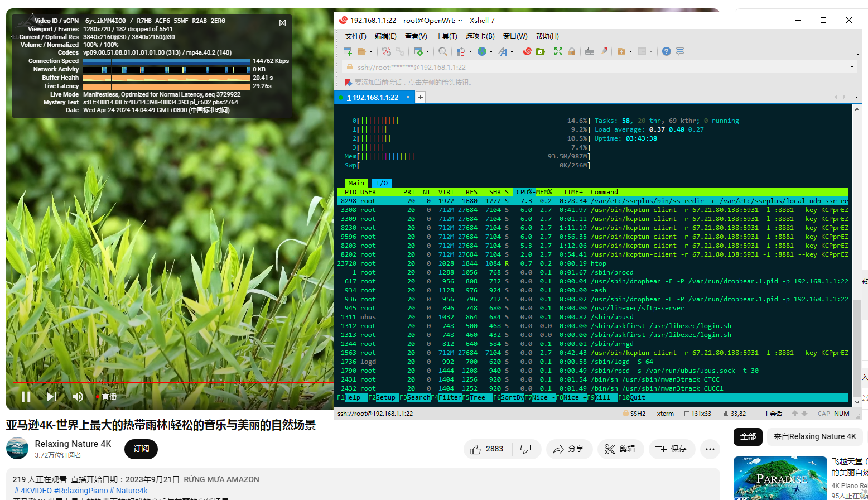Click F10 Quit in htop footer
The width and height of the screenshot is (868, 500).
coord(632,397)
